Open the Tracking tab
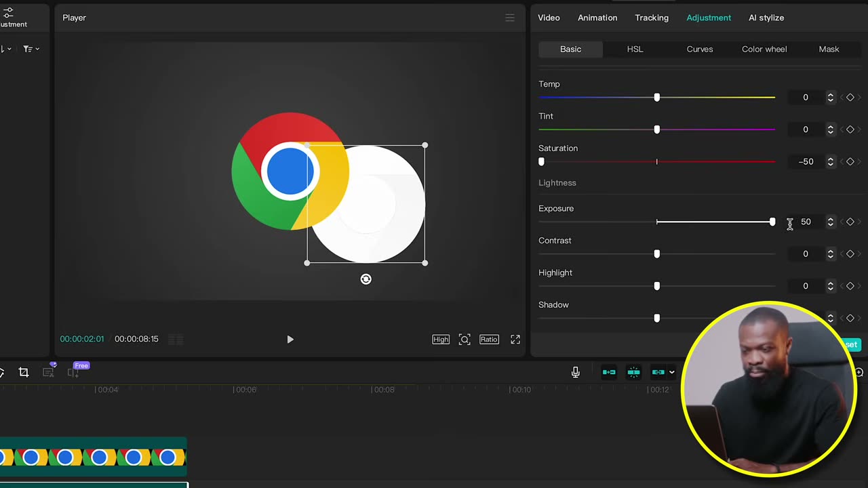 click(x=652, y=18)
